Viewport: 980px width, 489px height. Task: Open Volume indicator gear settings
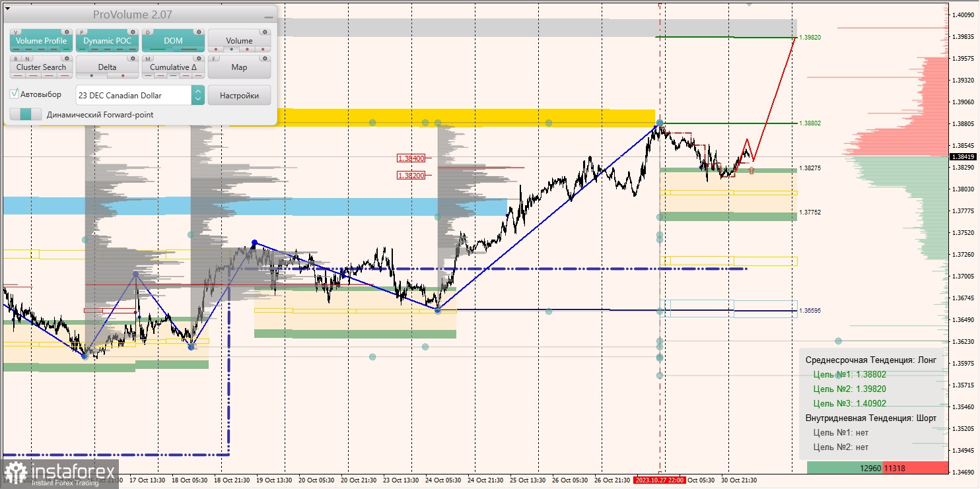[x=265, y=32]
